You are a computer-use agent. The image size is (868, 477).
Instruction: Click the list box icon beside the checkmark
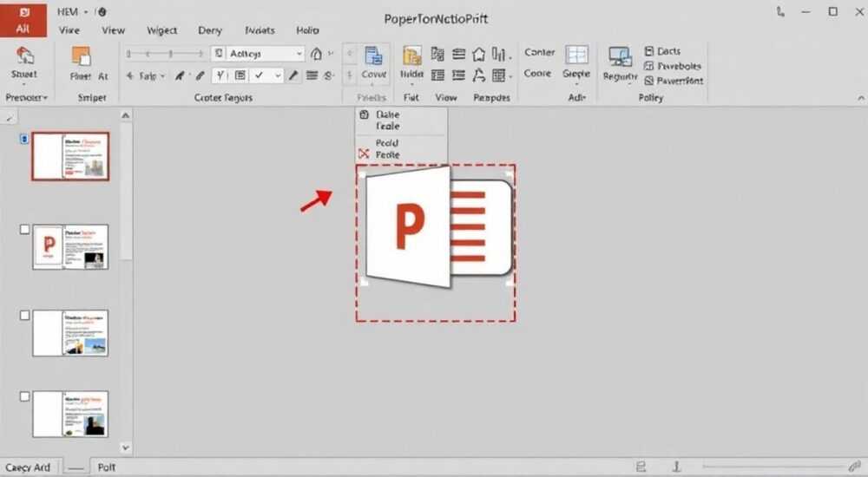[240, 75]
